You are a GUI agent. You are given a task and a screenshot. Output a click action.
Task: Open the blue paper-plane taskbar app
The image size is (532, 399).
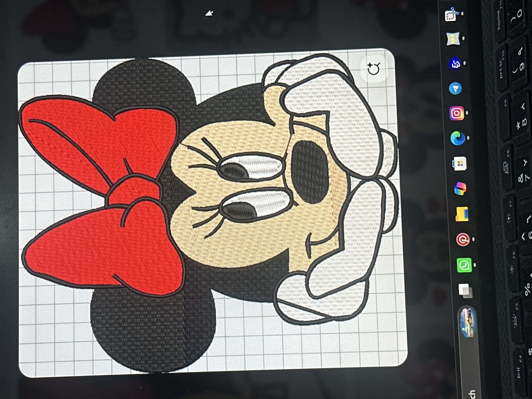click(455, 89)
